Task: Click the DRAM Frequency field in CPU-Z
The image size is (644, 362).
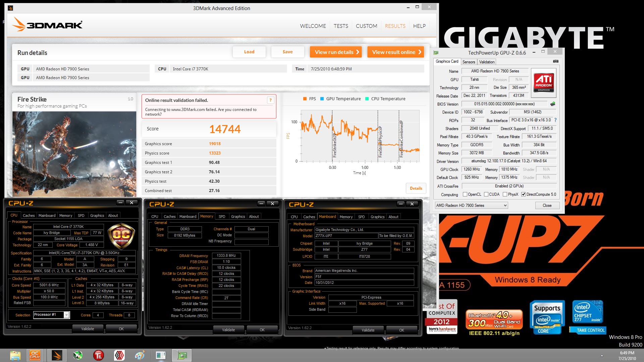Action: pyautogui.click(x=226, y=256)
